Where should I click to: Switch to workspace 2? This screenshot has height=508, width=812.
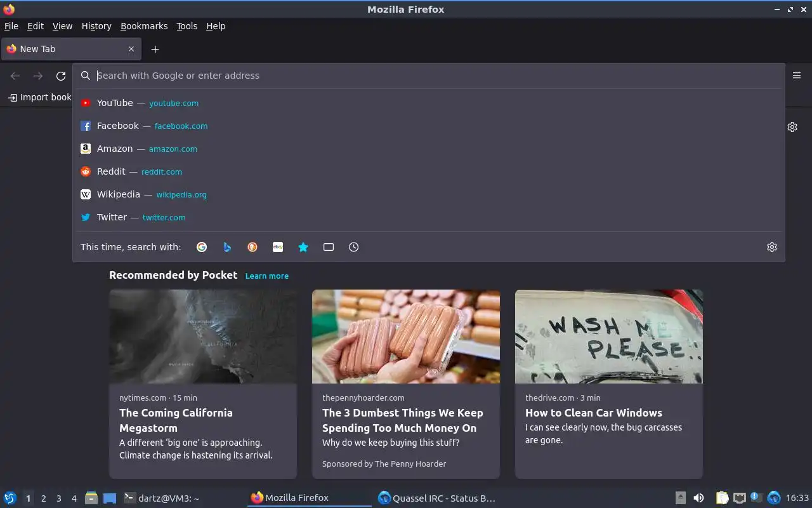43,498
